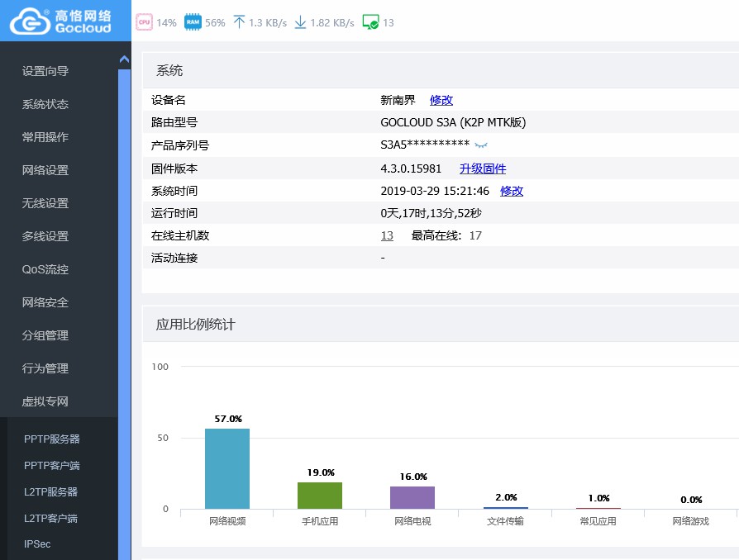The height and width of the screenshot is (560, 739).
Task: Click the download speed arrow icon
Action: pos(300,22)
